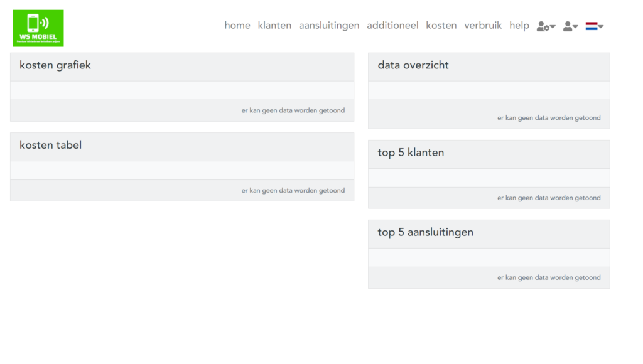Expand the admin settings dropdown arrow
Viewport: 643px width, 364px height.
tap(553, 26)
